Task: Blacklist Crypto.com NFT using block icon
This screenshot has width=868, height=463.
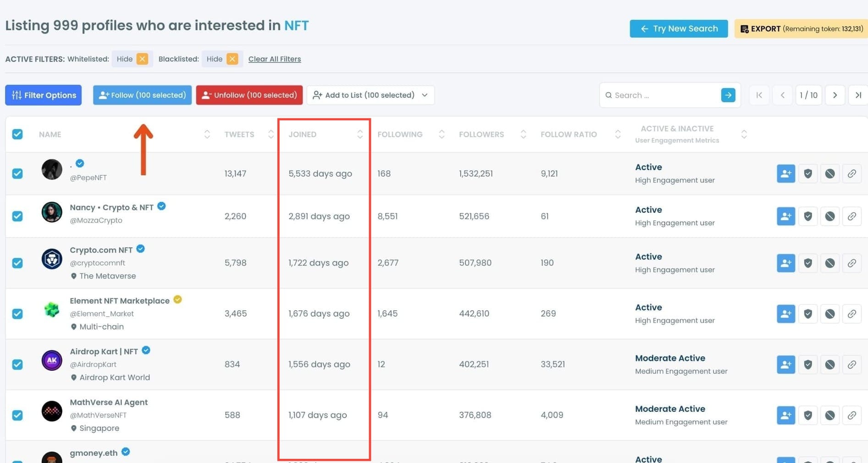Action: tap(829, 263)
